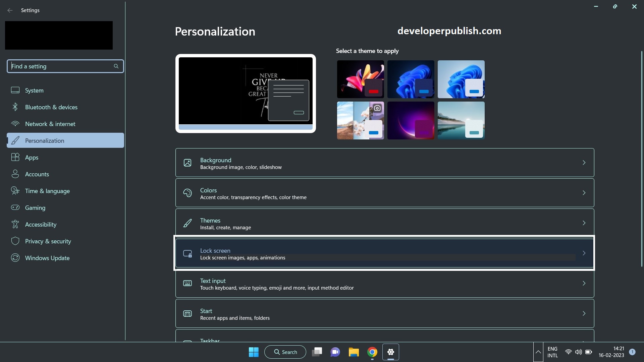
Task: Click the Find a setting field
Action: point(60,66)
